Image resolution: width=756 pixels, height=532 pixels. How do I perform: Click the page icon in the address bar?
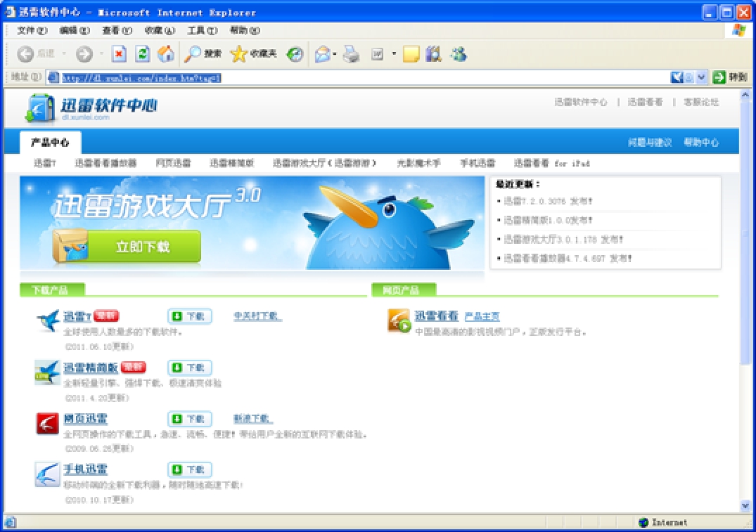coord(53,77)
